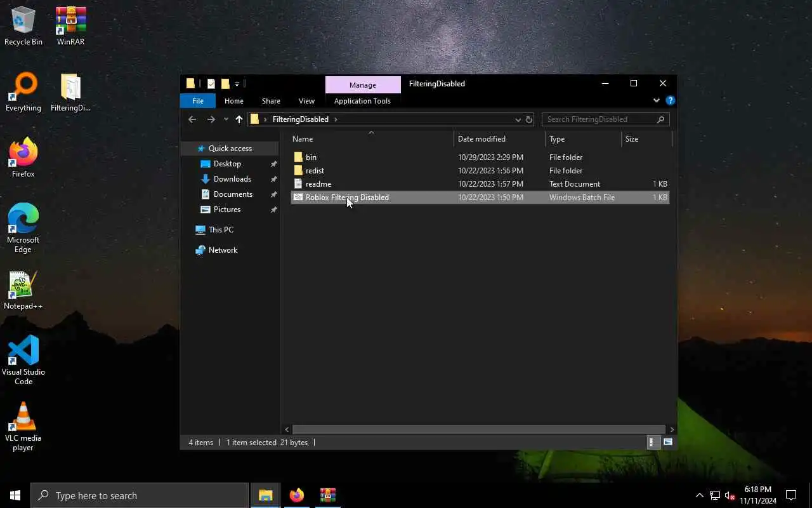Expand the address bar history dropdown
Screen dimensions: 812x508
pyautogui.click(x=518, y=119)
